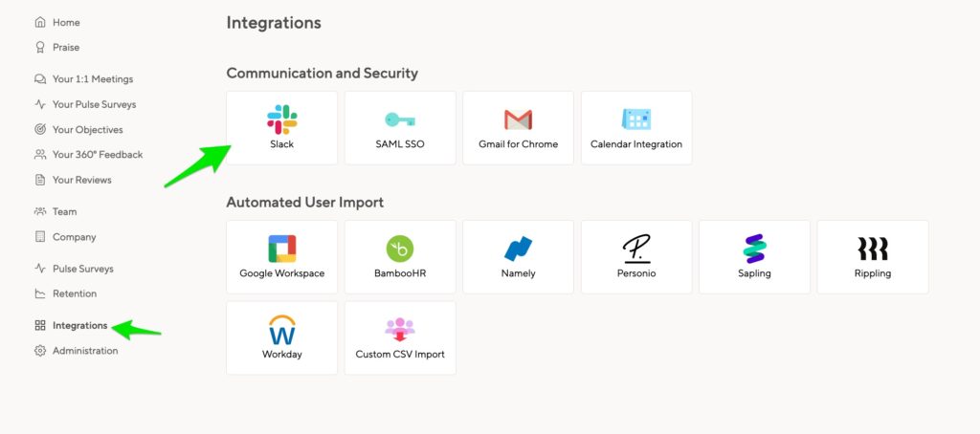
Task: Open the Calendar Integration label
Action: point(636,144)
